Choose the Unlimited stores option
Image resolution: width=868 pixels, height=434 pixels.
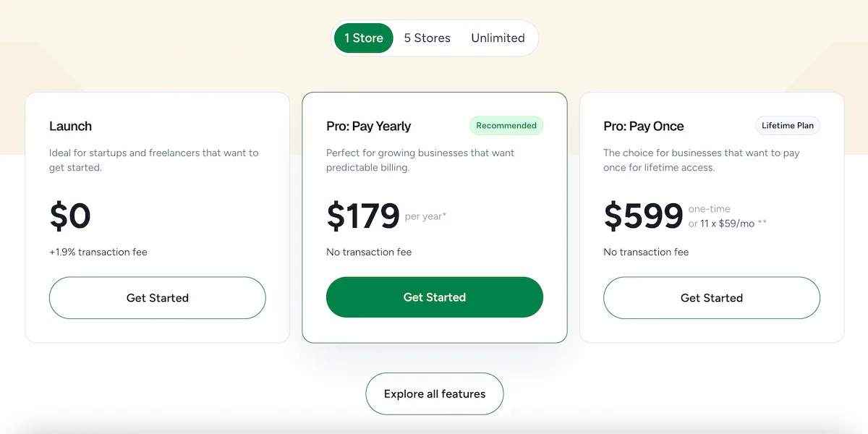498,38
